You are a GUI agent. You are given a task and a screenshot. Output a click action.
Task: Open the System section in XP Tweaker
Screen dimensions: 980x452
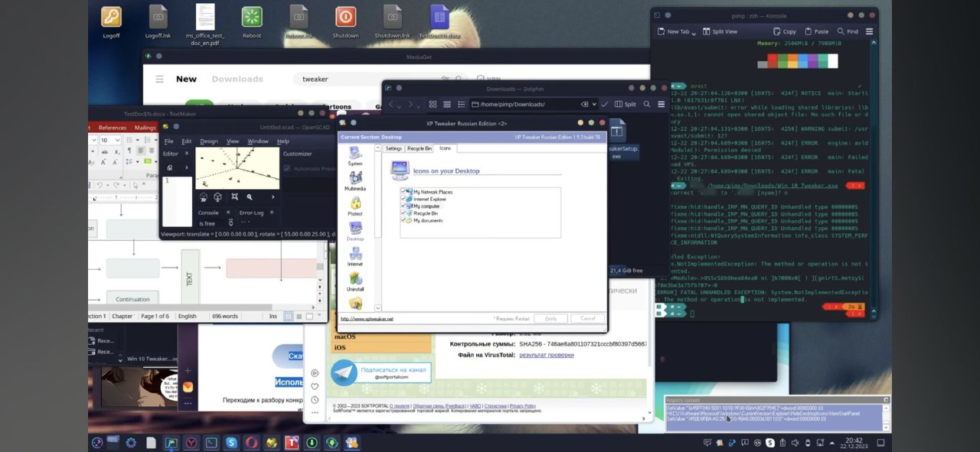click(355, 157)
